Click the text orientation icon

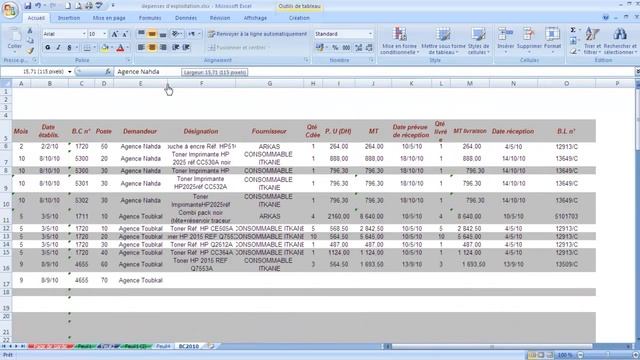coord(176,34)
